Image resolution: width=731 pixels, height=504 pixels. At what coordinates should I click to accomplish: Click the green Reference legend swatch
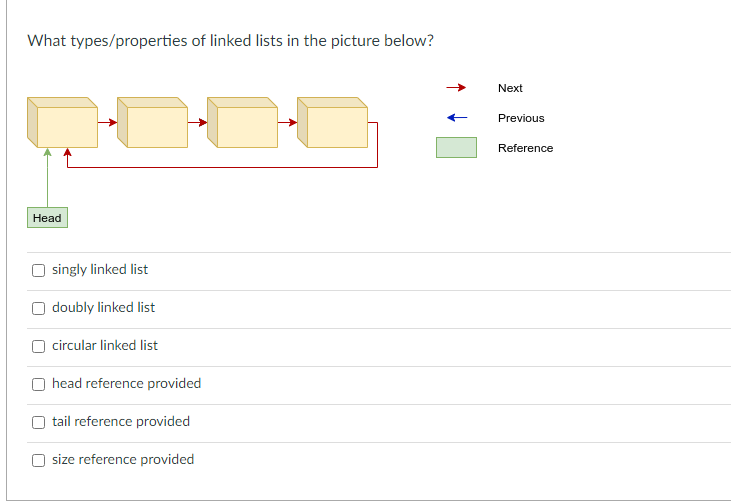[x=456, y=148]
